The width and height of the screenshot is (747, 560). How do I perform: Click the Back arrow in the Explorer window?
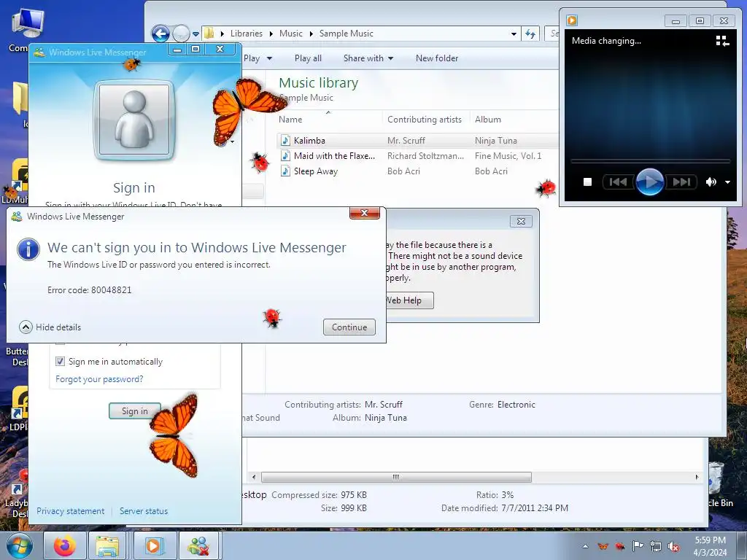[160, 34]
